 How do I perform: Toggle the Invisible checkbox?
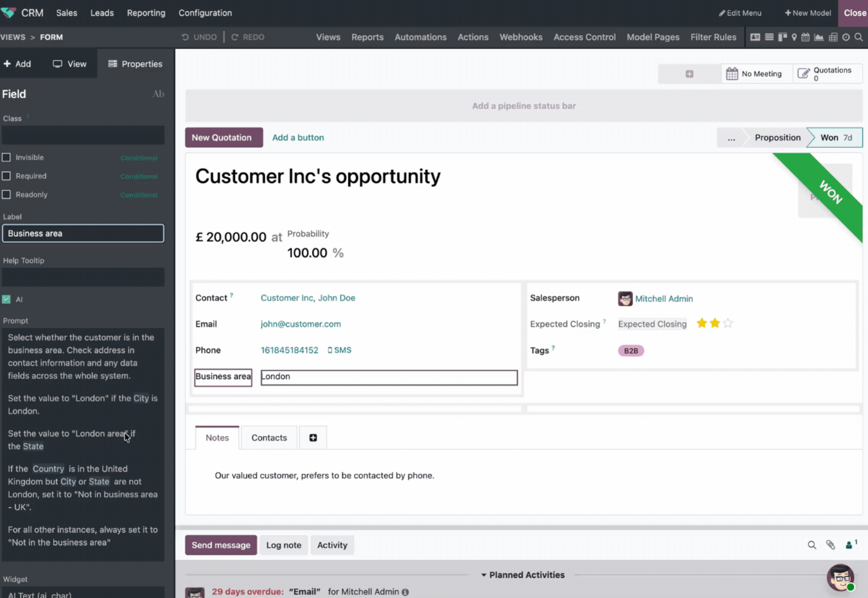7,157
